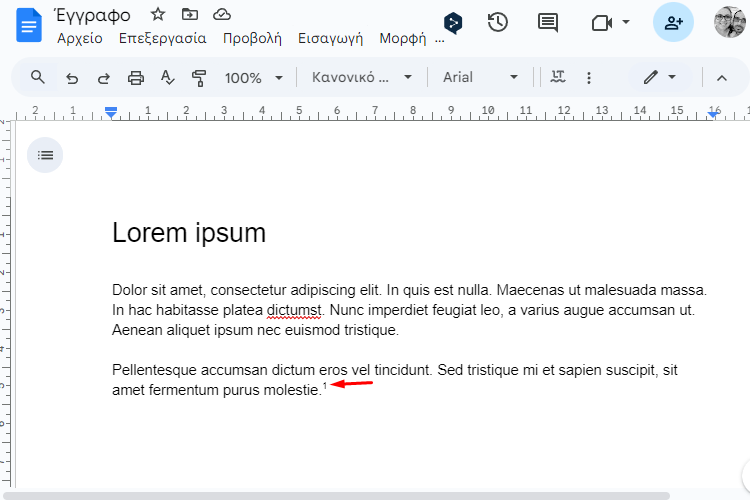Click the horizontal scrollbar at bottom

(x=336, y=496)
